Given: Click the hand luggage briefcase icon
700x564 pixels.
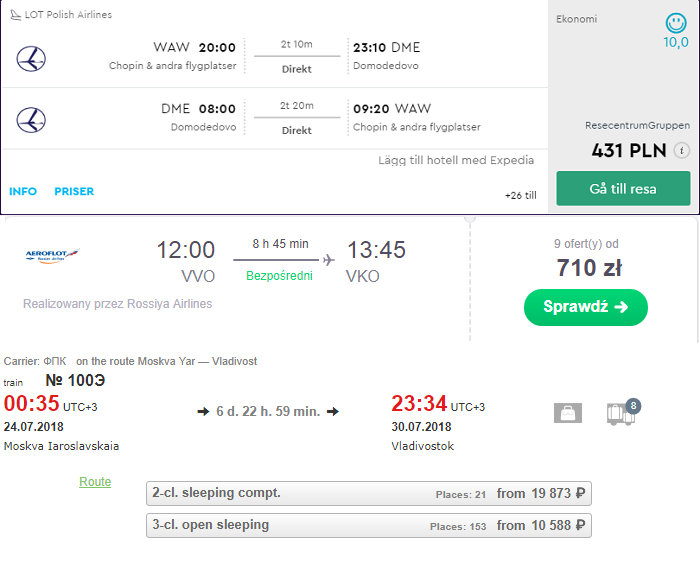Looking at the screenshot, I should [x=567, y=413].
